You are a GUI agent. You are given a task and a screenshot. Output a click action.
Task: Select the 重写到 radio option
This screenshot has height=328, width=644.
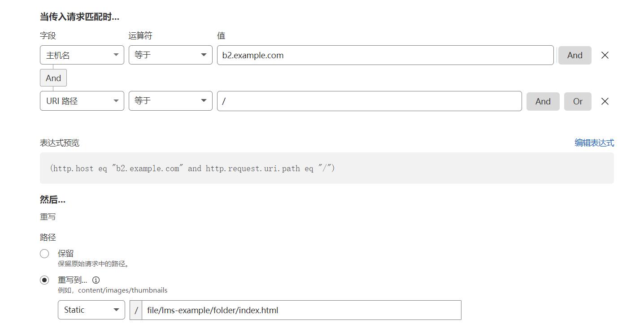(44, 280)
